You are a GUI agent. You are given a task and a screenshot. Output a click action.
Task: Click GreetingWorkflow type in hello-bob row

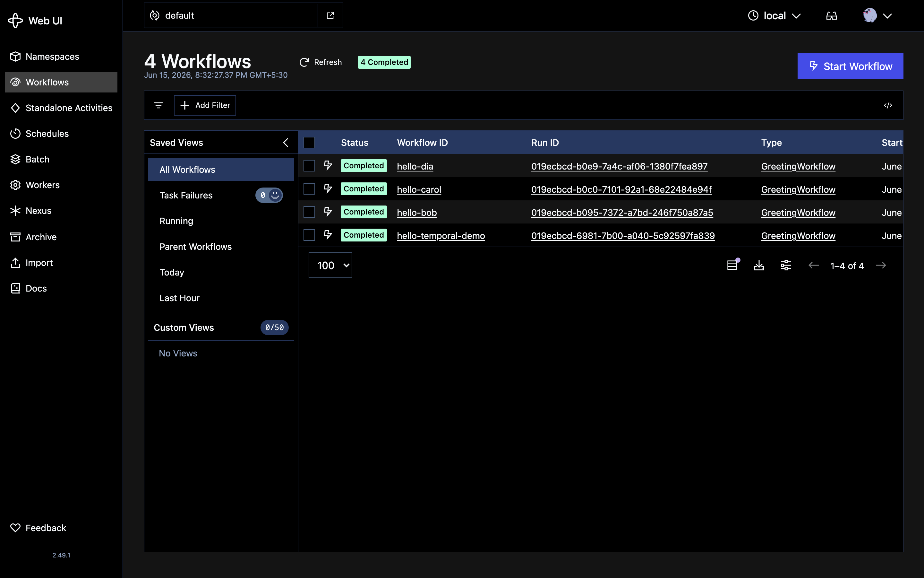tap(798, 213)
